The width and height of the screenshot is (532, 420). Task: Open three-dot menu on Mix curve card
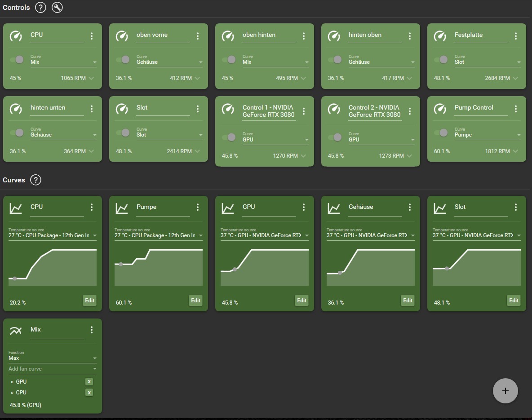[x=92, y=330]
